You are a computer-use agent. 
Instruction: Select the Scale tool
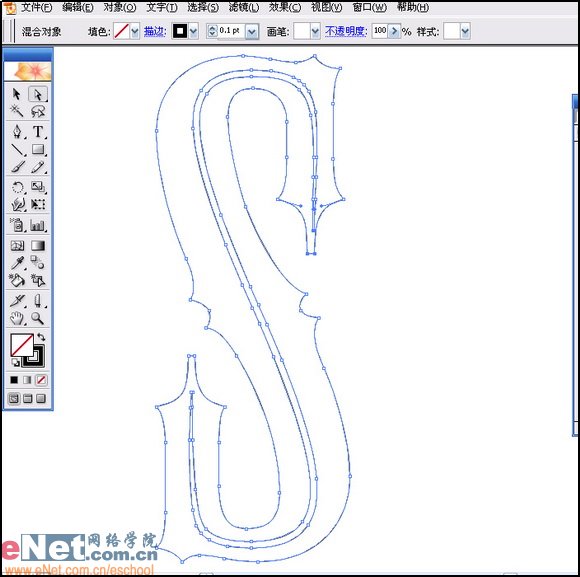point(38,187)
